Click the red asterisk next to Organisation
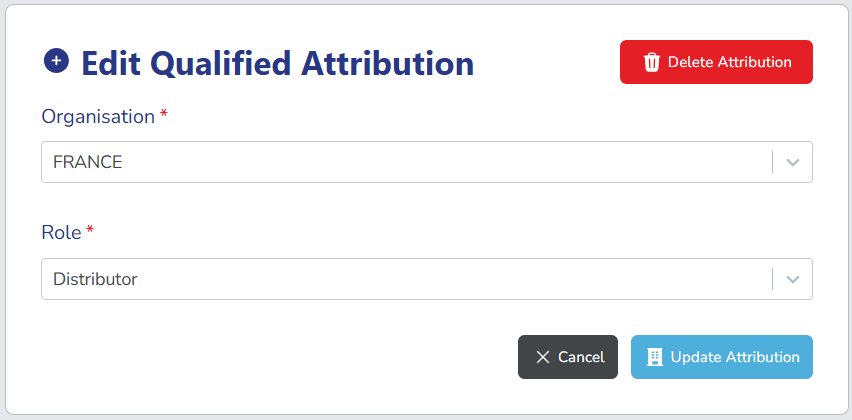852x420 pixels. [x=164, y=115]
